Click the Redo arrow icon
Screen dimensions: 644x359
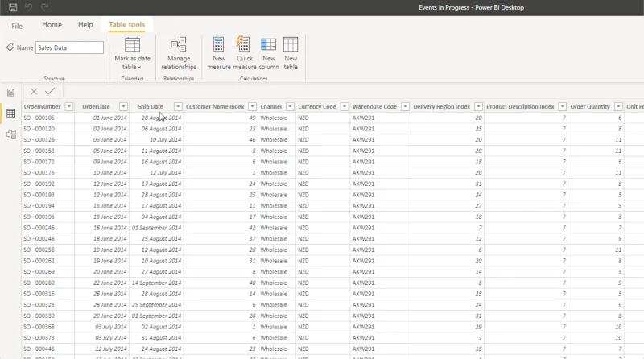tap(44, 7)
